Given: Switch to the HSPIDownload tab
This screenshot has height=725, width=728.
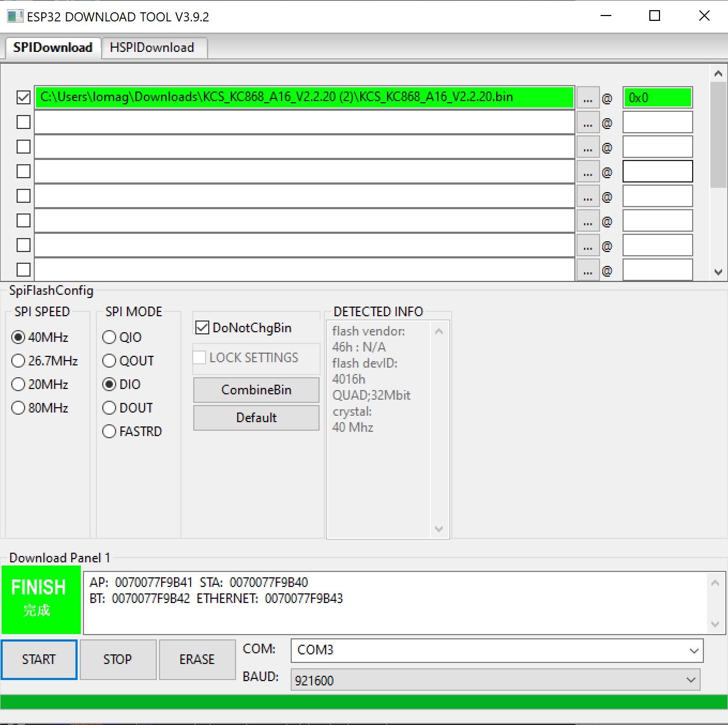Looking at the screenshot, I should click(153, 48).
